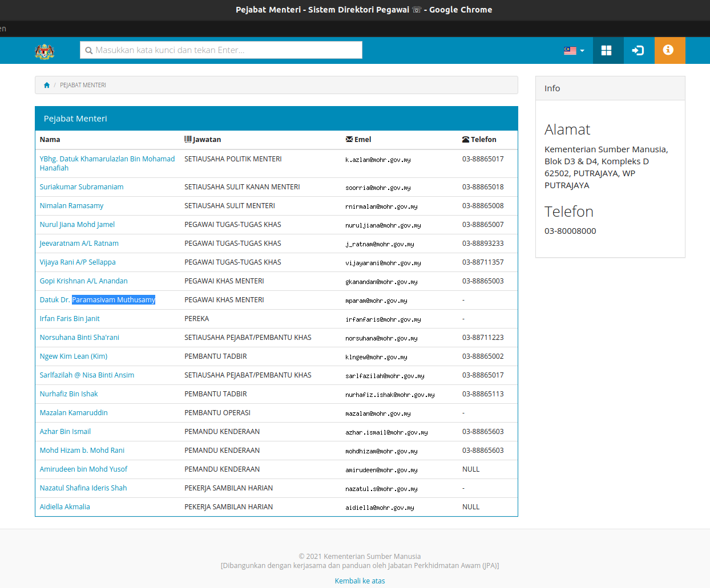Screen dimensions: 710x588
Task: Click the search magnifier icon
Action: coord(88,51)
